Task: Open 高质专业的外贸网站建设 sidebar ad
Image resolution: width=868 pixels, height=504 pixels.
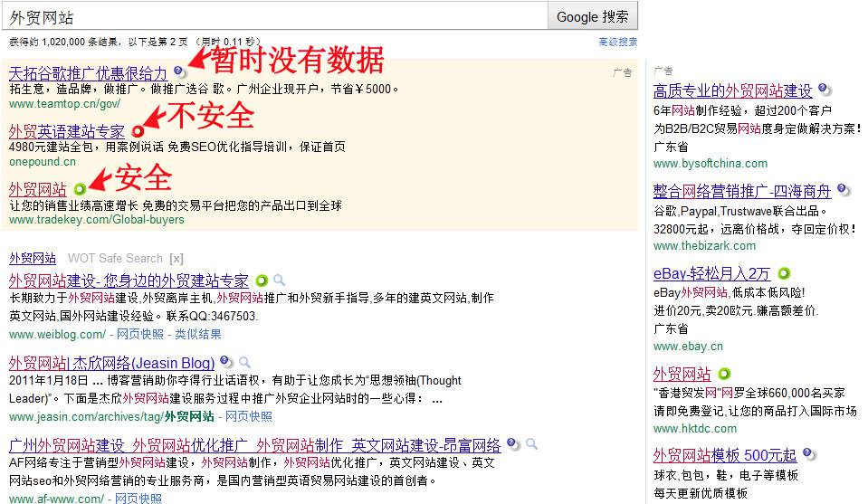Action: click(732, 91)
